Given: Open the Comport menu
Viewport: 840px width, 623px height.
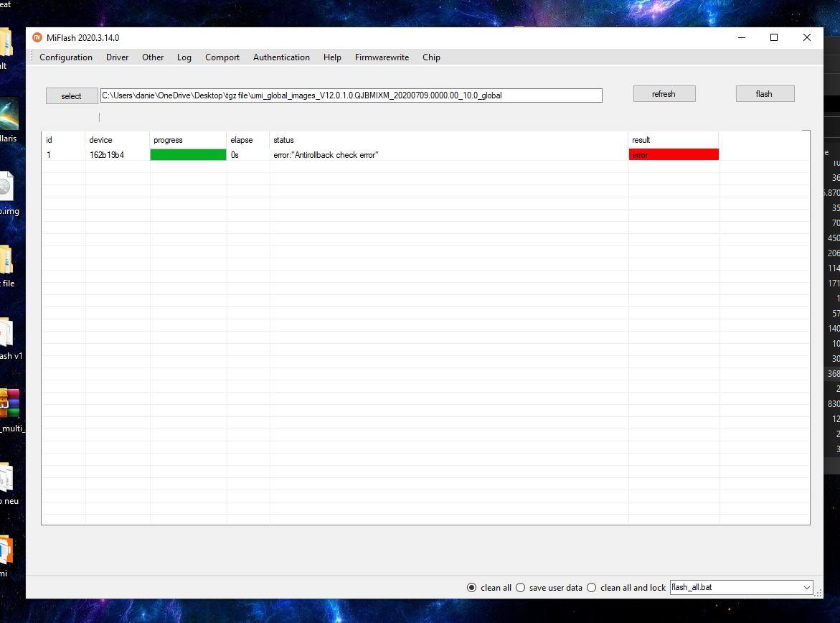Looking at the screenshot, I should tap(222, 57).
